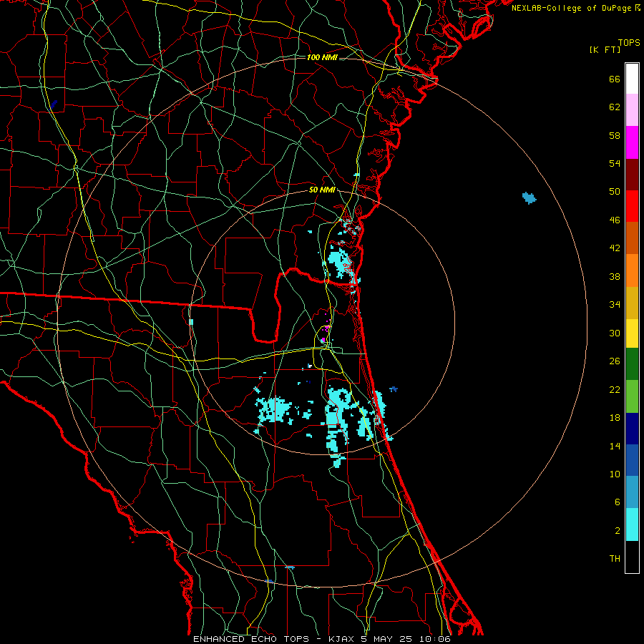Select the 50 legend label
The width and height of the screenshot is (644, 644).
pyautogui.click(x=615, y=192)
